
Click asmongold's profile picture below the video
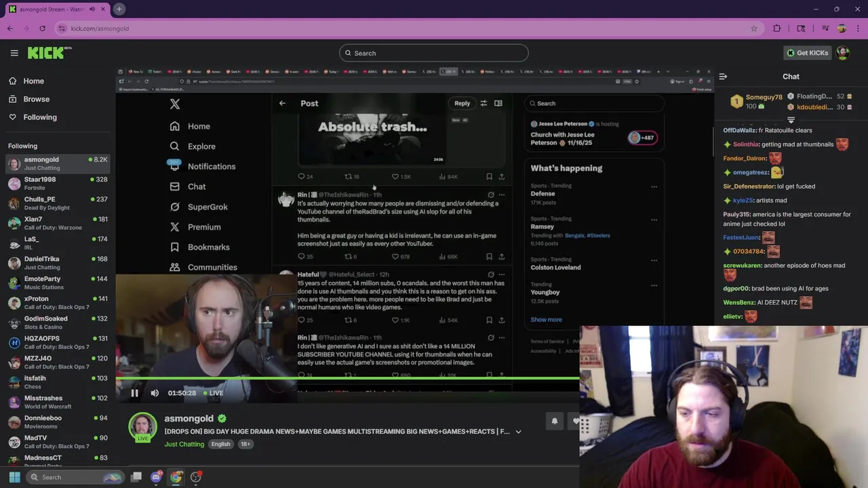pyautogui.click(x=143, y=426)
